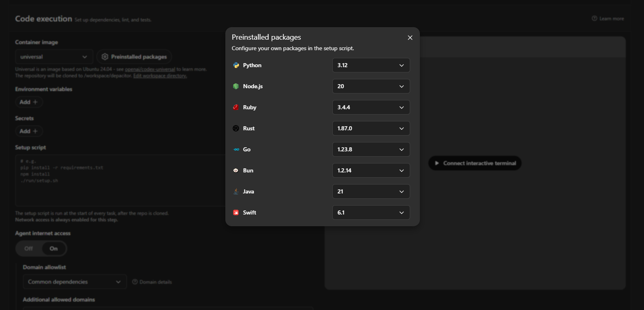Switch agent internet access to Off

(29, 248)
